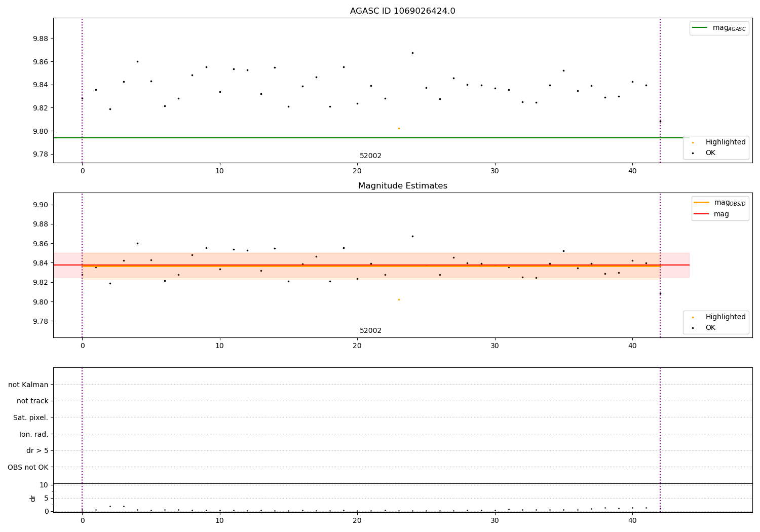760x532 pixels.
Task: Click the x-tick '20' below the top plot
Action: pos(357,171)
